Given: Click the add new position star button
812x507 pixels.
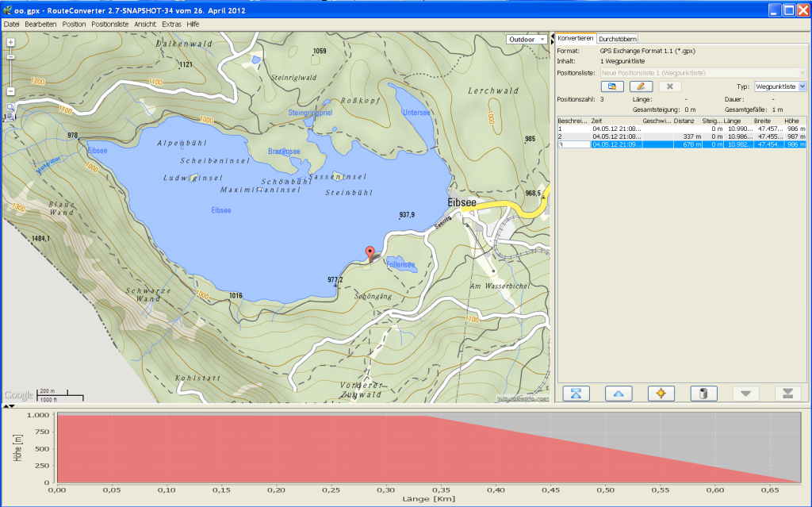Looking at the screenshot, I should [661, 394].
